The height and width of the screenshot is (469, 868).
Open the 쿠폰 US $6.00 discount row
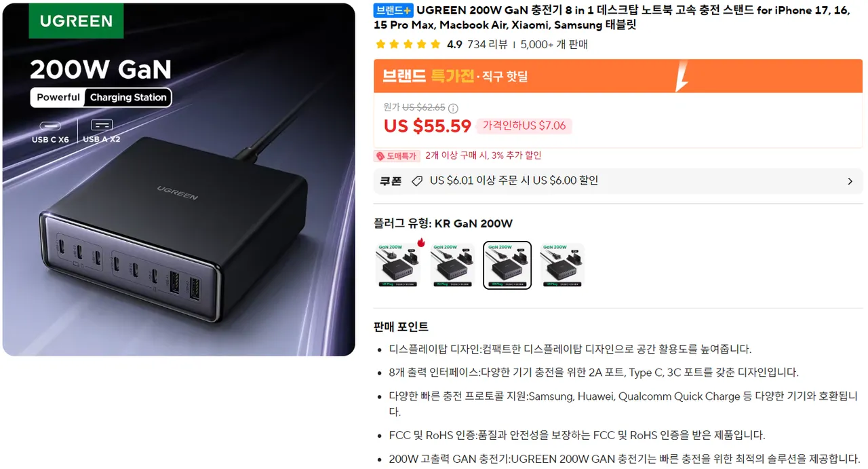pyautogui.click(x=618, y=181)
